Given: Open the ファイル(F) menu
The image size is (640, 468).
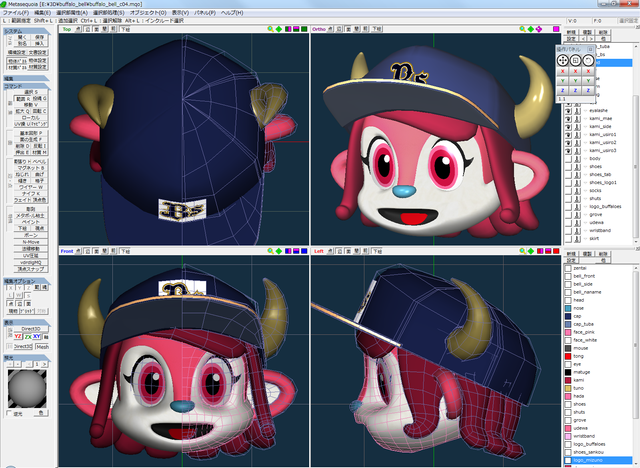Looking at the screenshot, I should click(16, 13).
